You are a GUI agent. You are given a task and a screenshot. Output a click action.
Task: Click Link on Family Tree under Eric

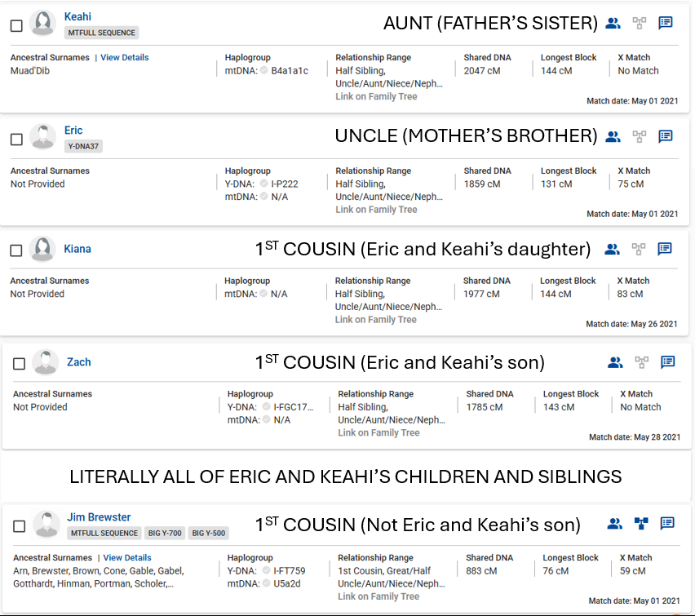pos(376,210)
